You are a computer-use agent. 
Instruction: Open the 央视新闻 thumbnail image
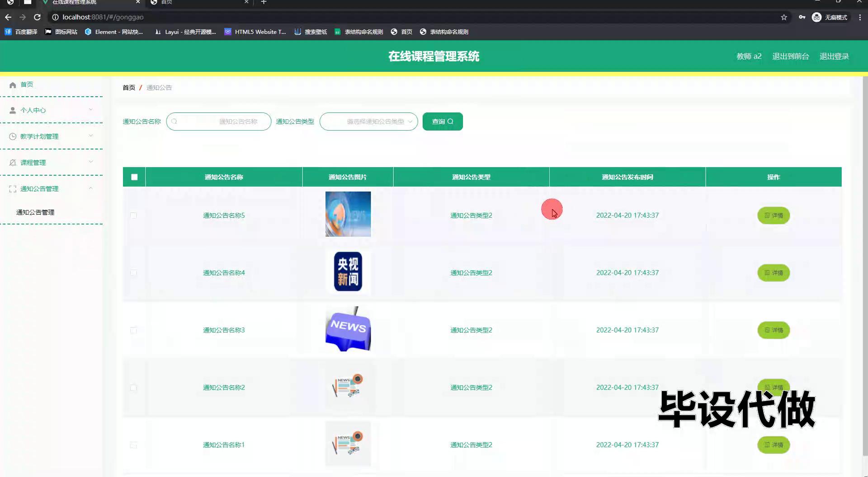(x=348, y=272)
